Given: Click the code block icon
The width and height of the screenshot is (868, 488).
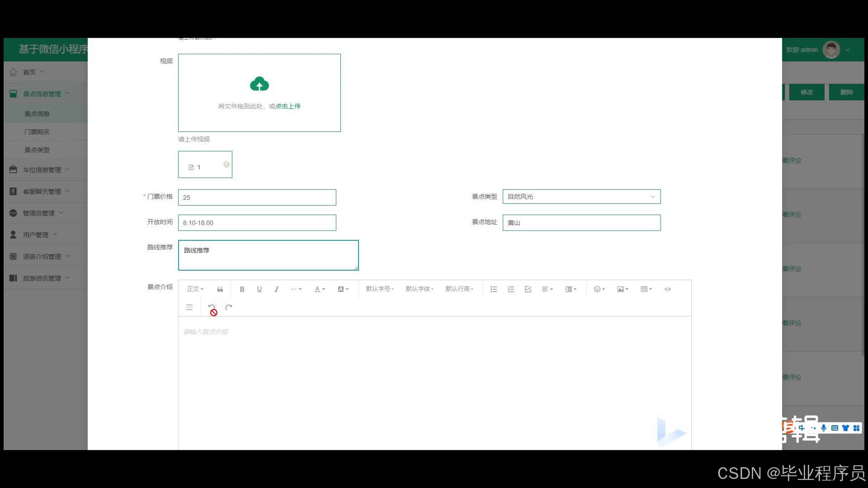Looking at the screenshot, I should click(x=668, y=289).
